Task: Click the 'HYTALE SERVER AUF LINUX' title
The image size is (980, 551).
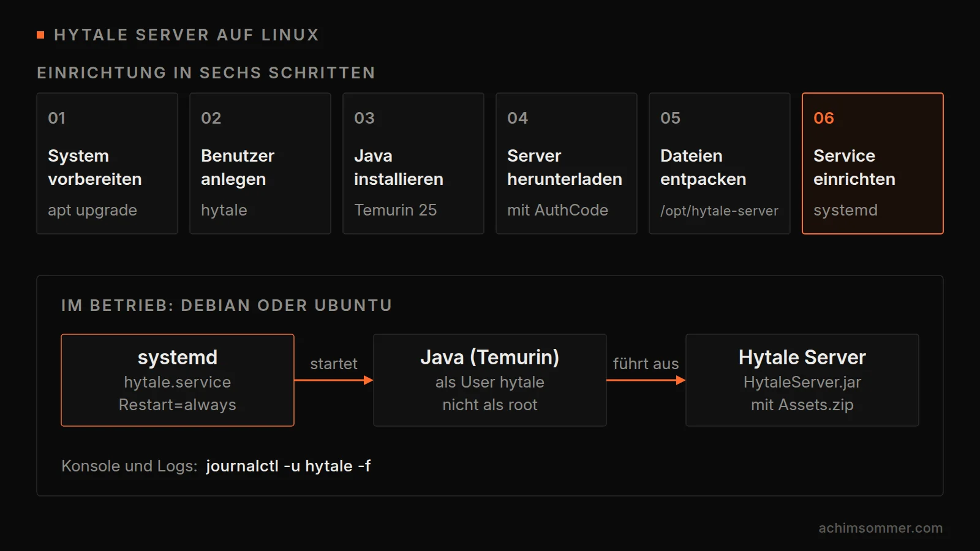Action: [187, 35]
